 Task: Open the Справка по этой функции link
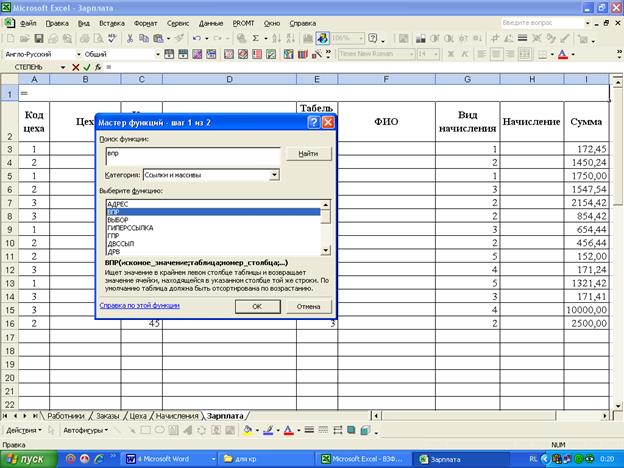(138, 305)
